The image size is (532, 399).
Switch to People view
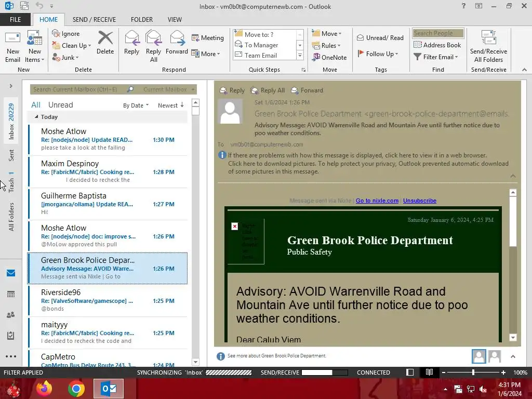[x=11, y=314]
